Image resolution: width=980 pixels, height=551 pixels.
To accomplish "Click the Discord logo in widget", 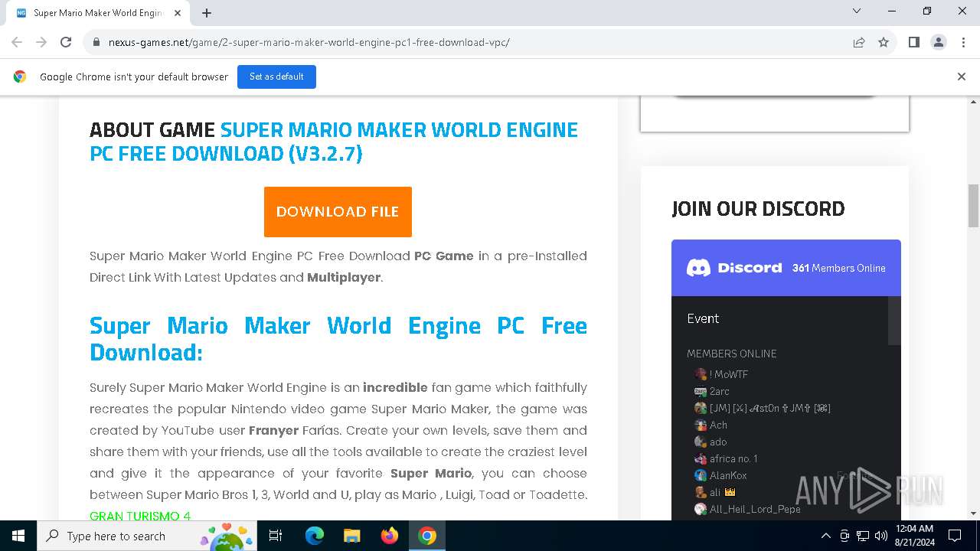I will 734,268.
